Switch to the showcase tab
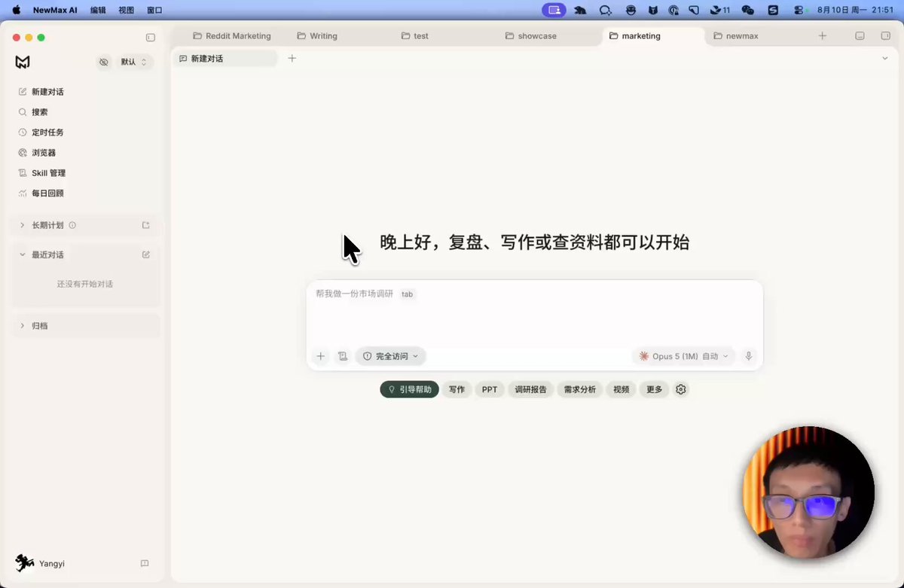 click(x=531, y=36)
